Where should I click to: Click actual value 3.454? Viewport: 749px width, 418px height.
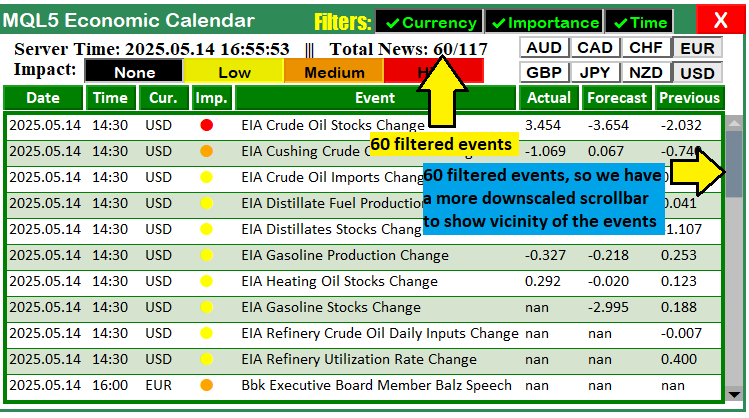click(x=543, y=125)
